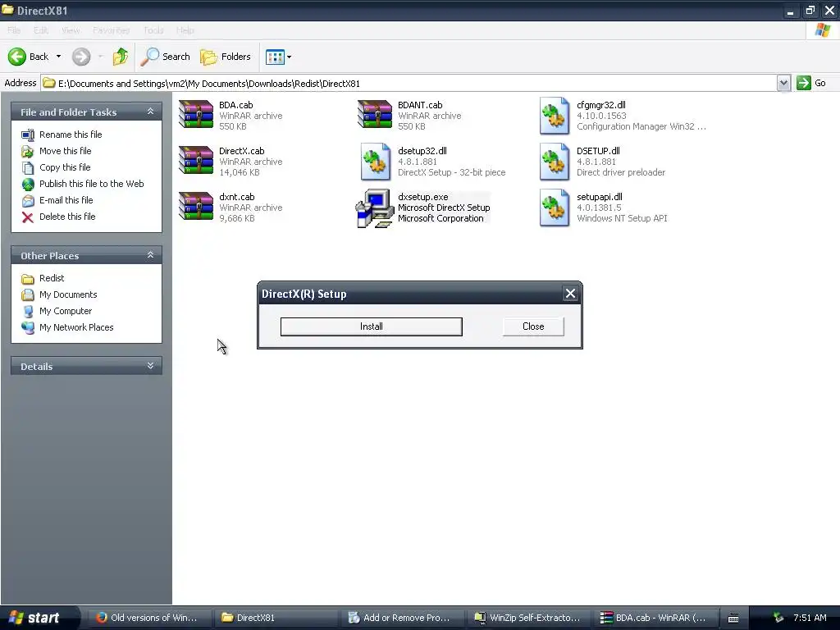Open My Documents in Other Places

(68, 294)
